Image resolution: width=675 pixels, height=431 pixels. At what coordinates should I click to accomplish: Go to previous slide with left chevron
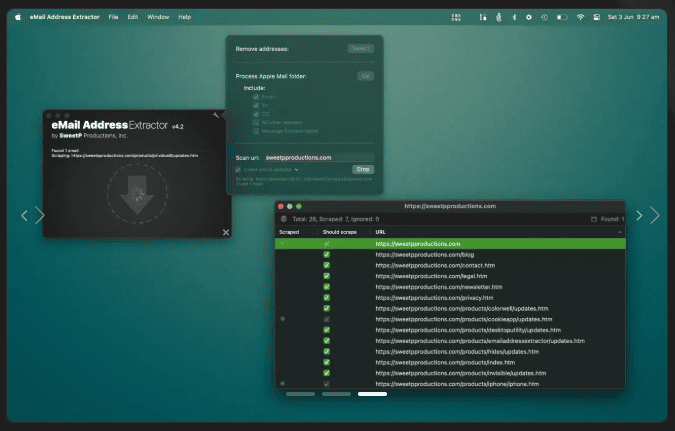click(x=25, y=215)
